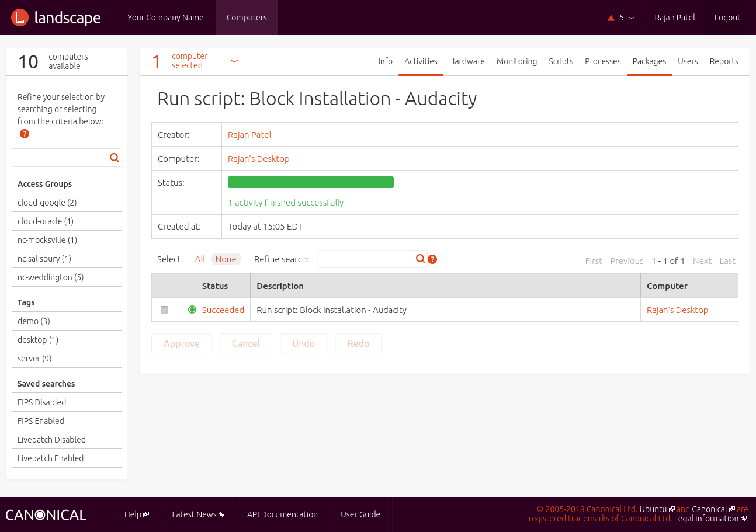This screenshot has height=532, width=756.
Task: Click the Rajan Patel account link in header
Action: coord(675,18)
